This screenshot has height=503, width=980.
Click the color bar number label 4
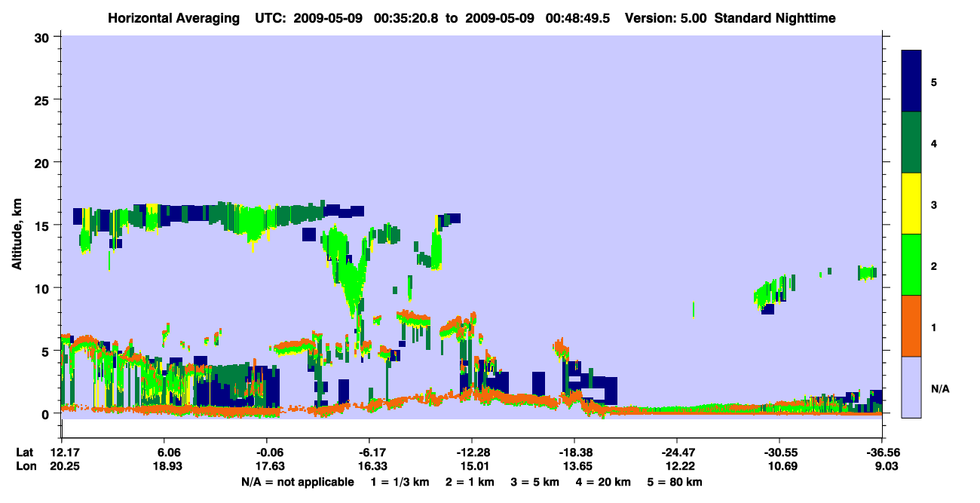tap(934, 143)
